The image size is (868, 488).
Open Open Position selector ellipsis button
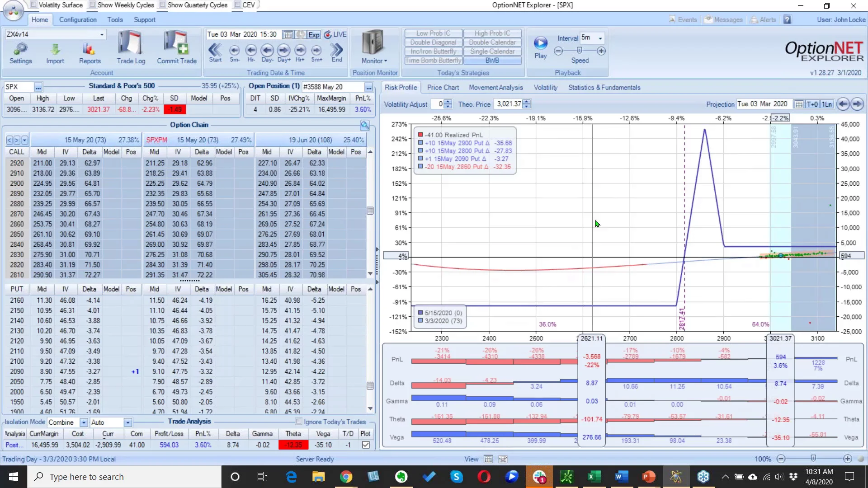tap(369, 87)
